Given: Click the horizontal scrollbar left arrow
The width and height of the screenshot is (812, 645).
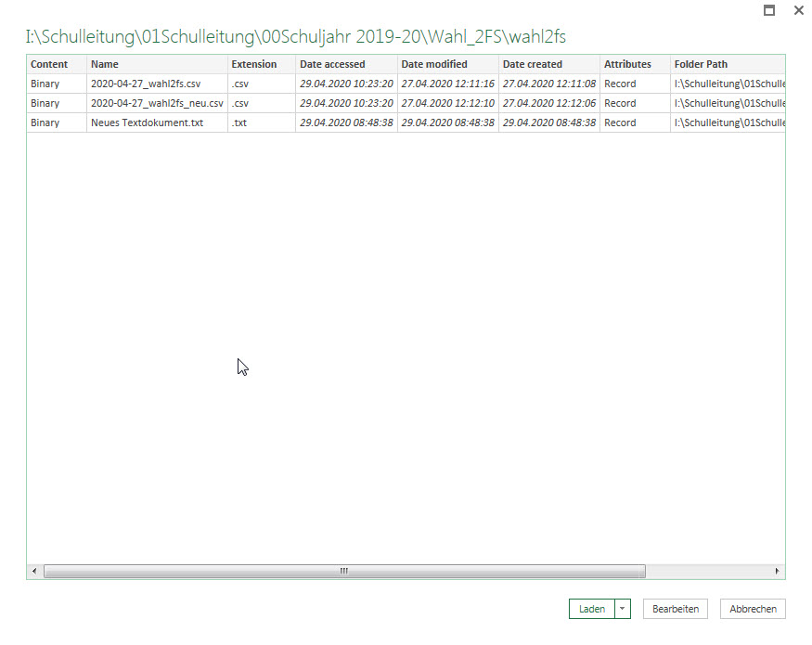Looking at the screenshot, I should click(x=34, y=571).
